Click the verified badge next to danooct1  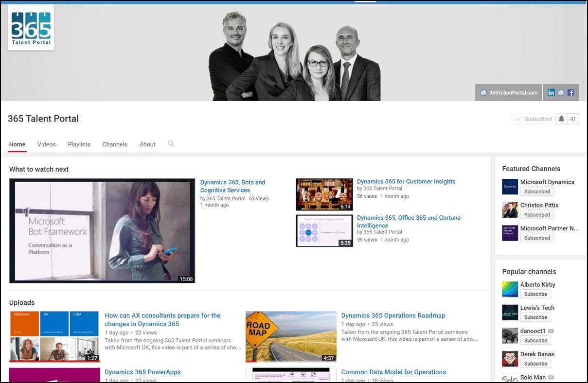pyautogui.click(x=551, y=331)
